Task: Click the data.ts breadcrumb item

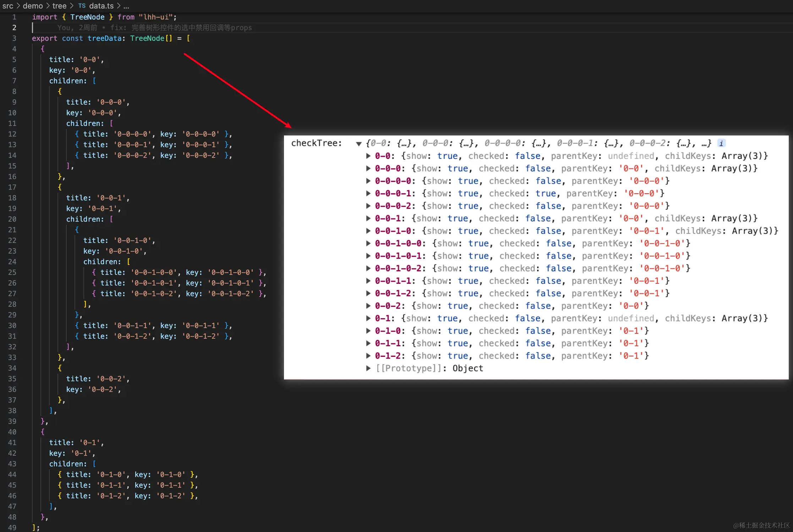Action: tap(101, 6)
